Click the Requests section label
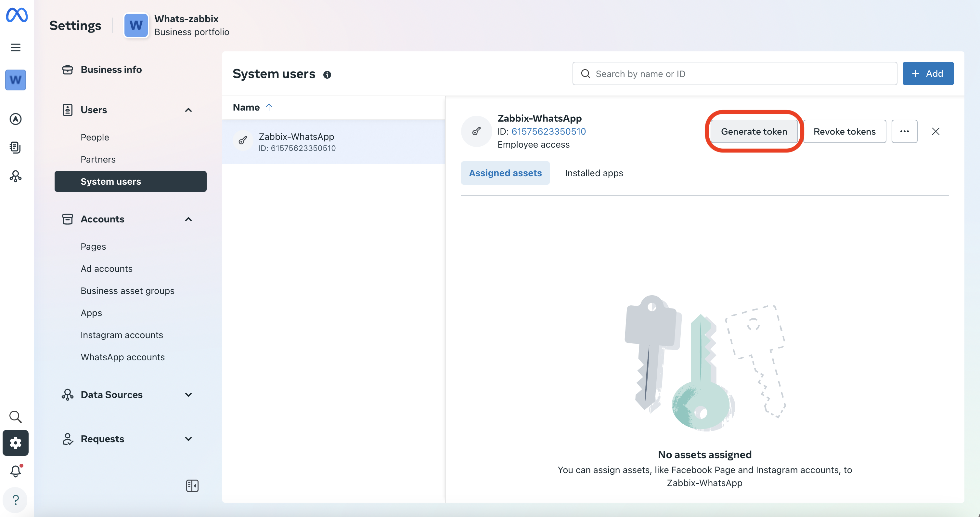This screenshot has height=517, width=980. pyautogui.click(x=102, y=439)
